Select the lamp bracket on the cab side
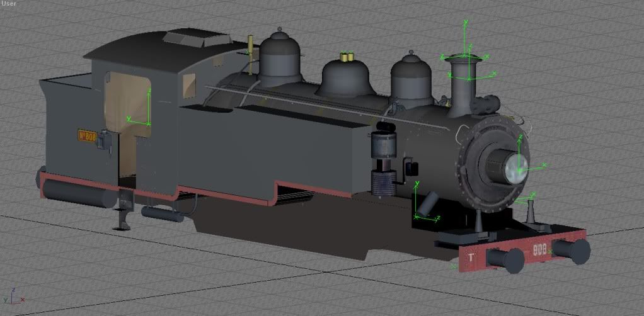644x316 pixels. point(105,141)
